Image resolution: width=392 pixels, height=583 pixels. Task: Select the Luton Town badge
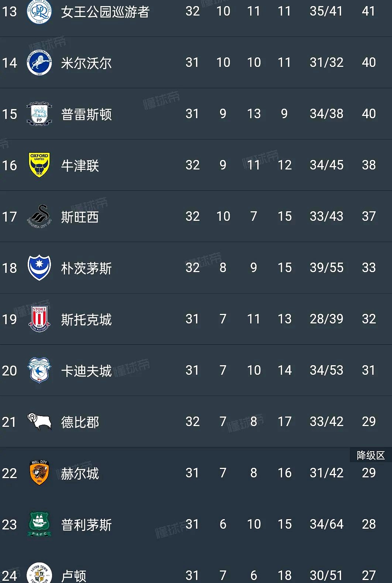coord(39,574)
